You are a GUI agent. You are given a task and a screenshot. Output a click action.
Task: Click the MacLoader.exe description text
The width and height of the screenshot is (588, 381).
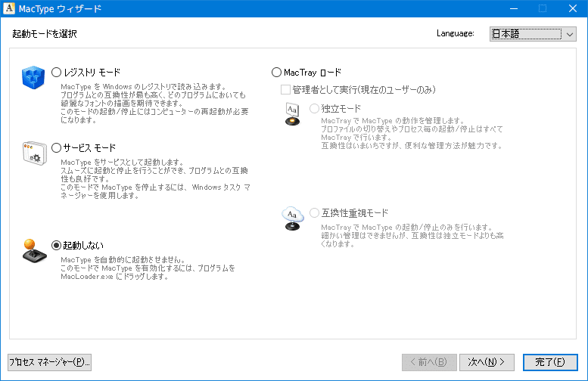[x=148, y=268]
